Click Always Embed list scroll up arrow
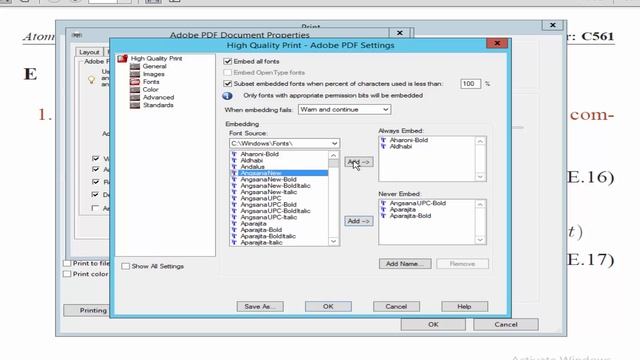This screenshot has height=360, width=640. coord(480,141)
